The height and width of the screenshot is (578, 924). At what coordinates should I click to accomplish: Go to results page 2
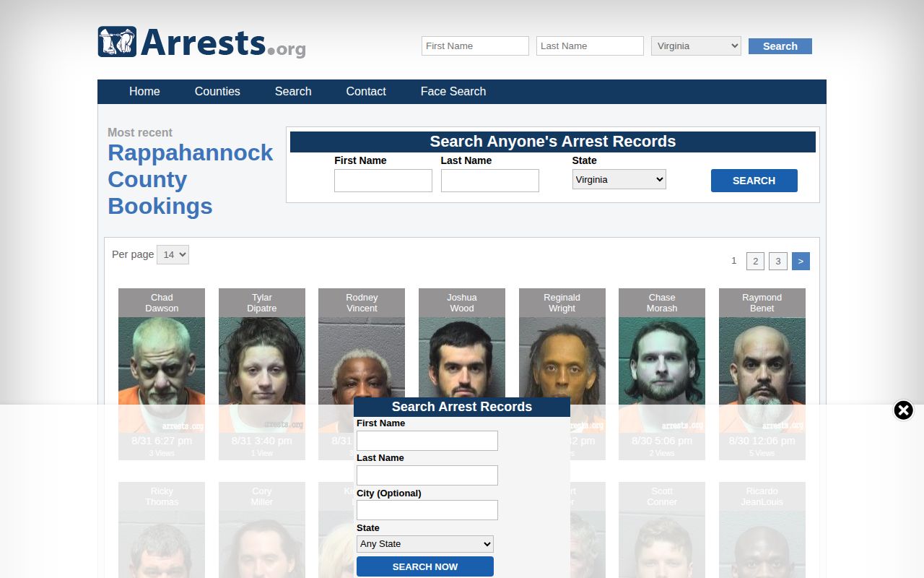pyautogui.click(x=755, y=261)
